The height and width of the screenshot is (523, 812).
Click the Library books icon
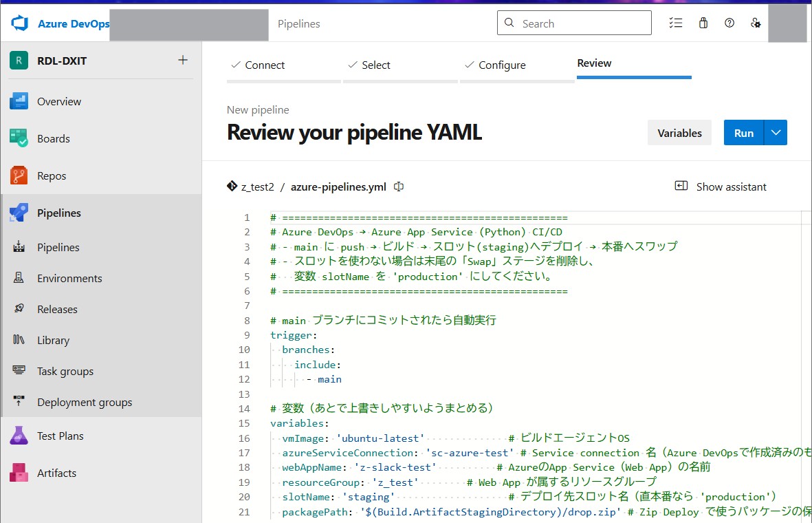pos(19,339)
